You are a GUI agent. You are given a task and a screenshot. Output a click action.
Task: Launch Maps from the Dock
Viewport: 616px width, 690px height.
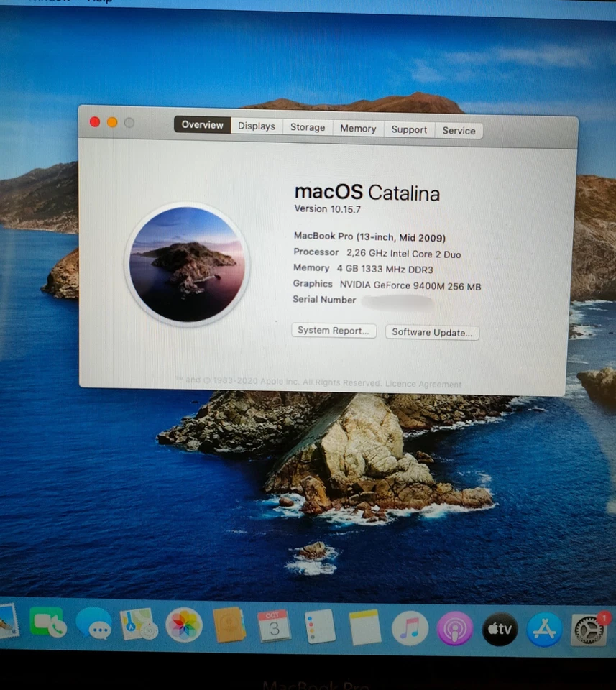[x=137, y=627]
